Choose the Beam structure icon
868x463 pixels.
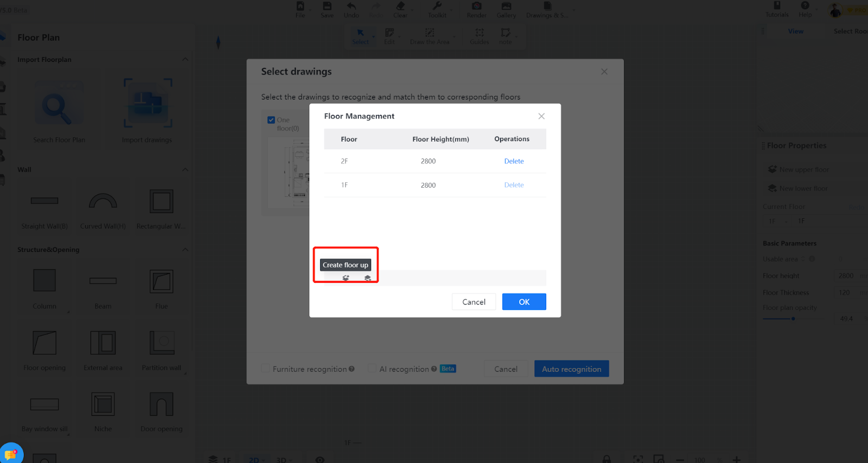point(103,281)
